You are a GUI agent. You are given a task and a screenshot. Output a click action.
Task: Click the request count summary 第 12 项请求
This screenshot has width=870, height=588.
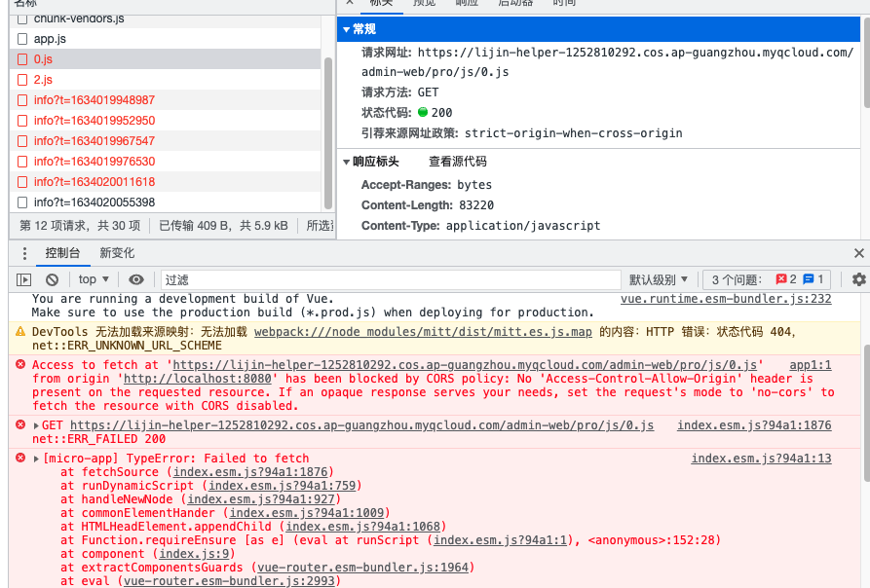80,226
